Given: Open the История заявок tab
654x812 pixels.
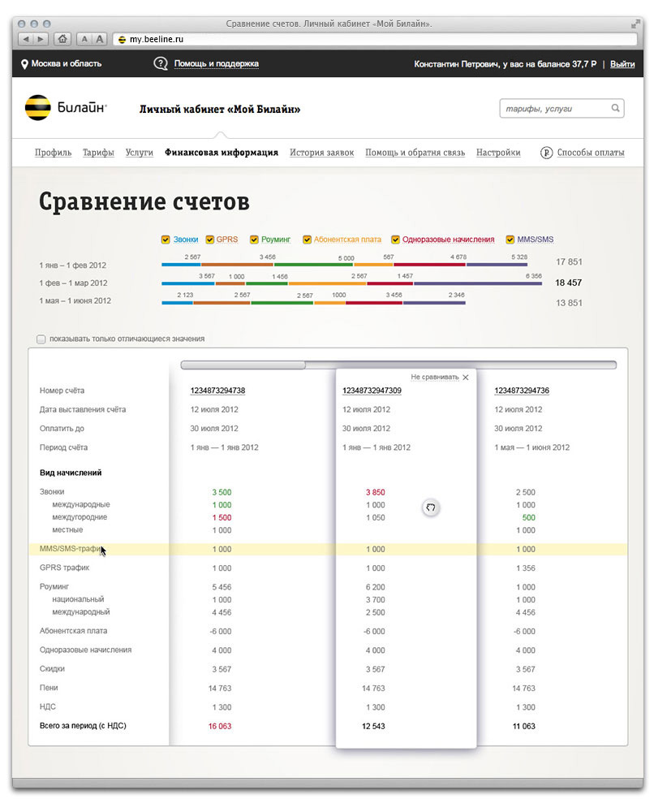Looking at the screenshot, I should pyautogui.click(x=321, y=153).
